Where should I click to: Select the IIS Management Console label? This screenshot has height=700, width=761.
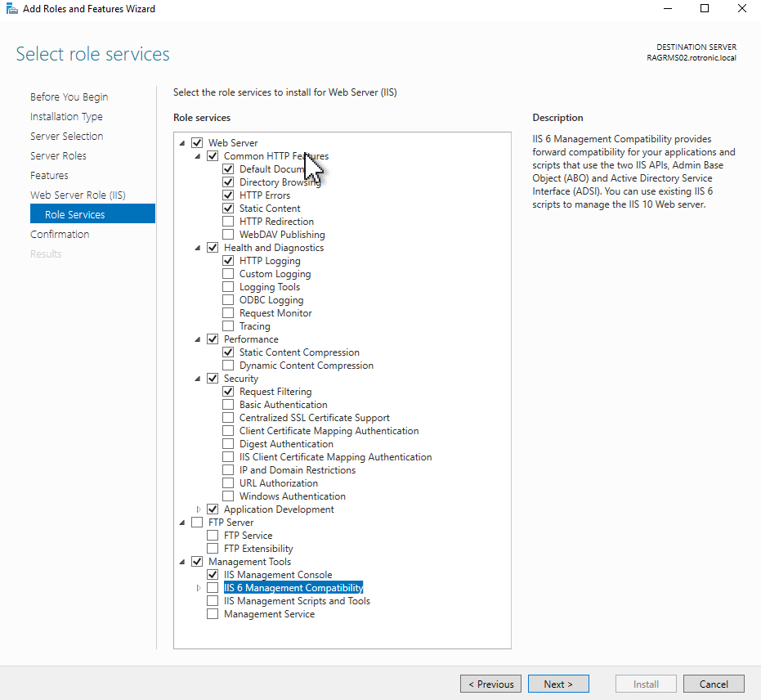pyautogui.click(x=278, y=575)
